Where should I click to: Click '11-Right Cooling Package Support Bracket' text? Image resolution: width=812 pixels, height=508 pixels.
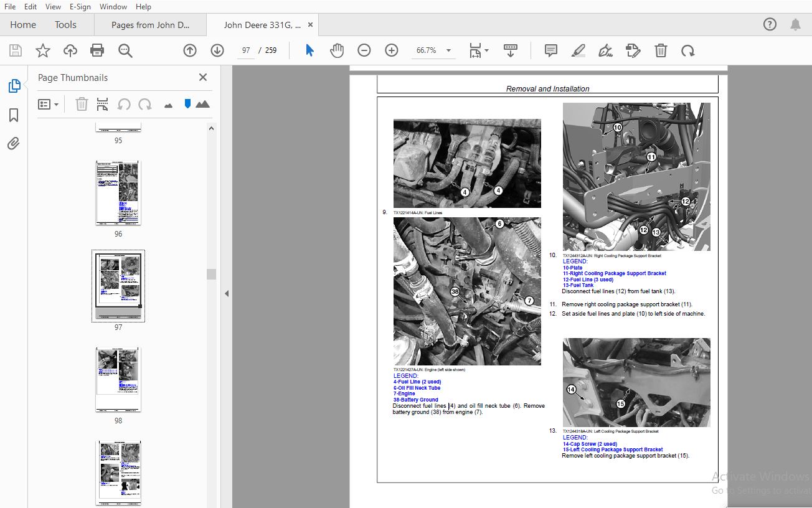(x=614, y=273)
